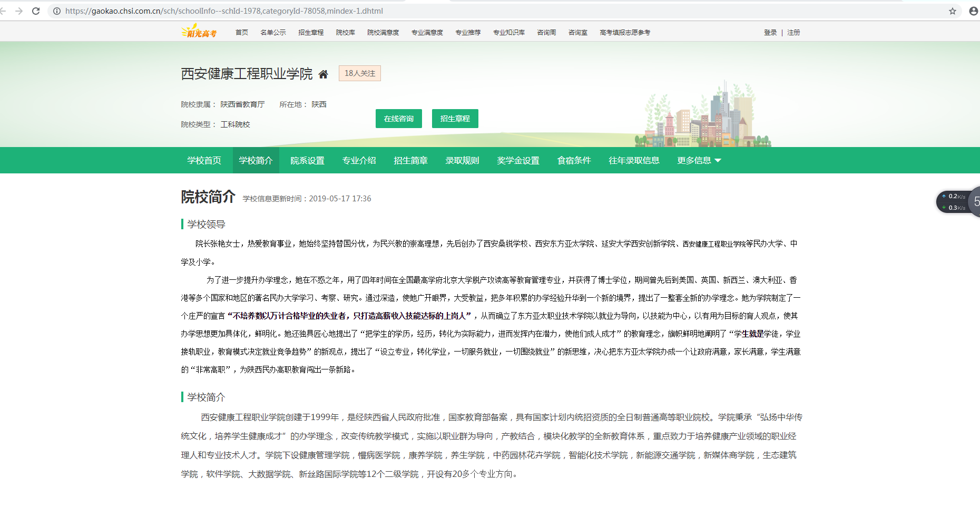Click the 院校简介 page heading
The width and height of the screenshot is (980, 507).
(x=208, y=197)
